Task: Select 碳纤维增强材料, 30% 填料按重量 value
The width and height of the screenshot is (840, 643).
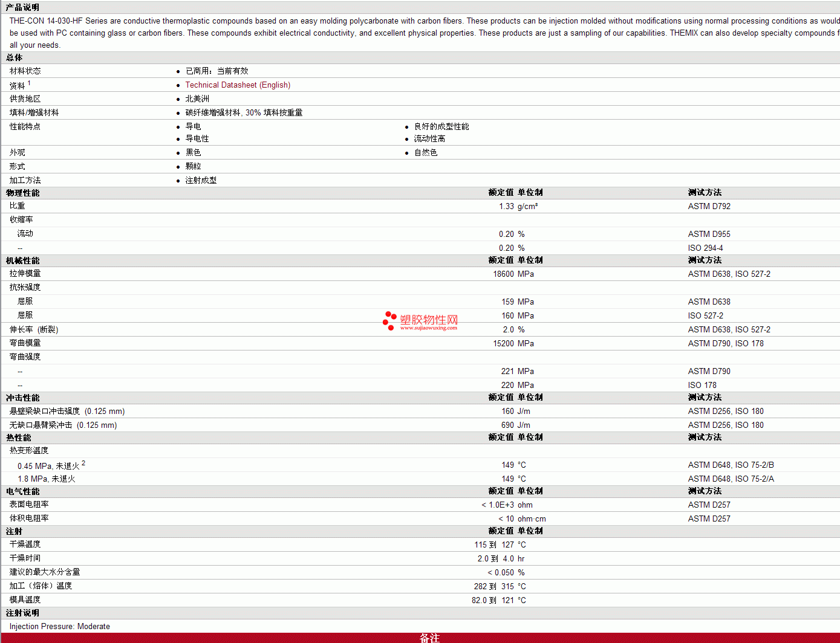Action: point(244,113)
